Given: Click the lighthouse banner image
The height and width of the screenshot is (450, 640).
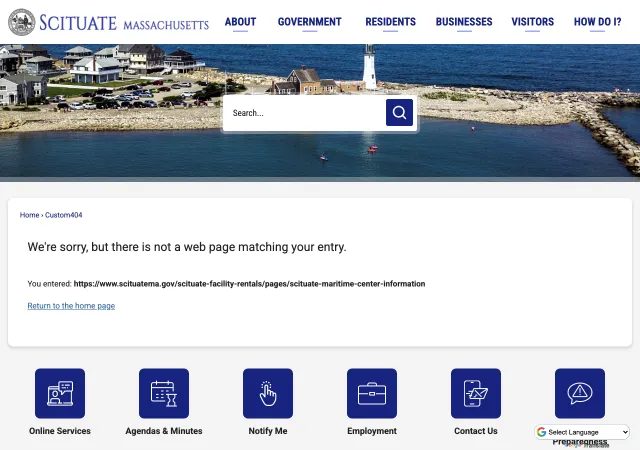Looking at the screenshot, I should click(x=320, y=111).
